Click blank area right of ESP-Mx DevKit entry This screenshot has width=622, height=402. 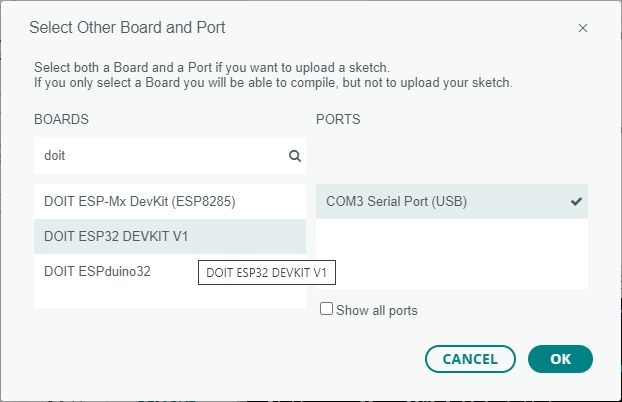click(275, 201)
